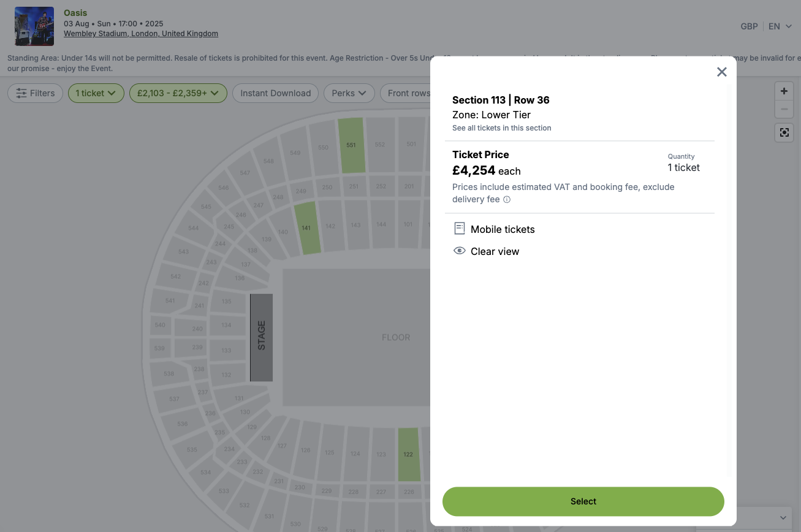Open the £2,103 - £2,359+ price dropdown
The height and width of the screenshot is (532, 801).
[178, 93]
